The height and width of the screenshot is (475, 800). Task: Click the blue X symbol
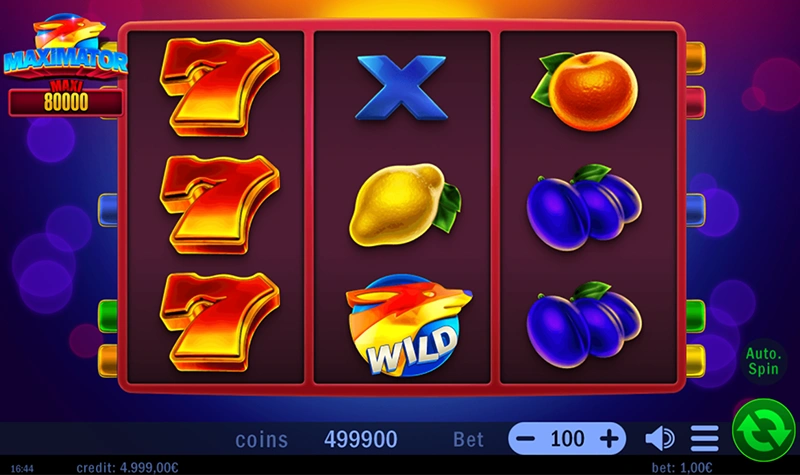[402, 88]
